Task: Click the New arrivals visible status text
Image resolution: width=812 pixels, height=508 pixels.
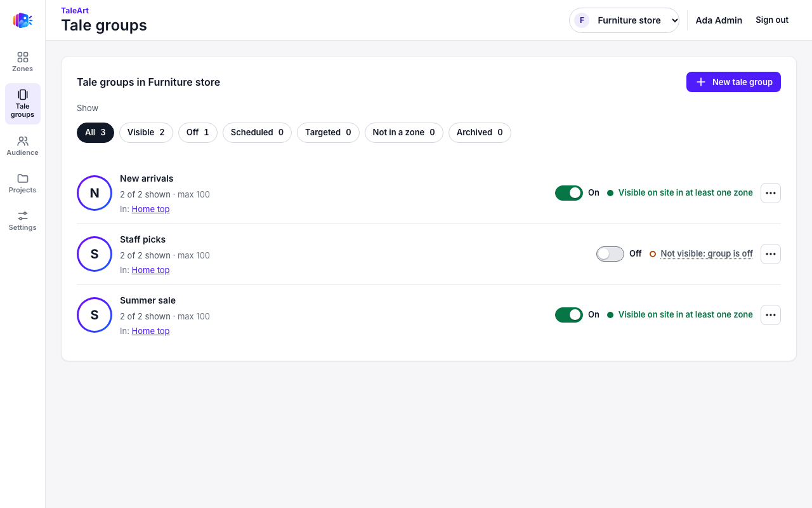Action: pyautogui.click(x=686, y=193)
